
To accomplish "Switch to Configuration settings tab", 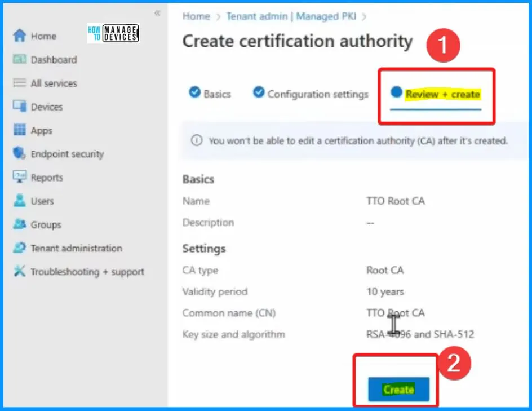I will click(x=318, y=94).
